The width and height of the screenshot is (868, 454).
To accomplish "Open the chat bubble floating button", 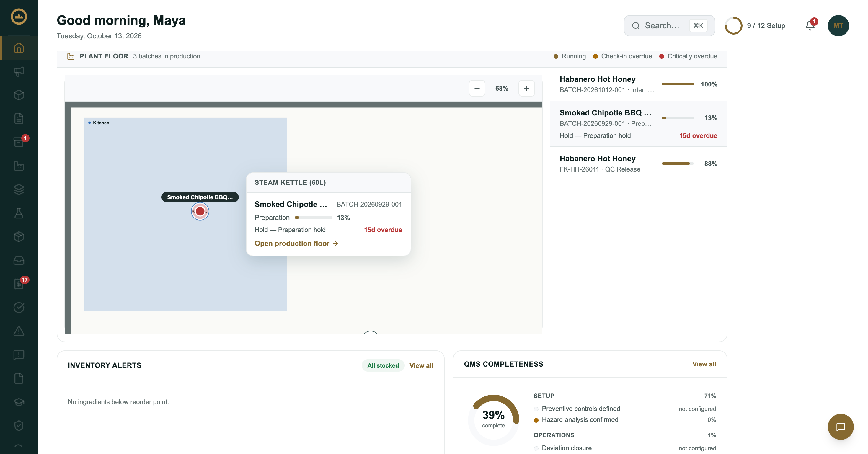I will [840, 426].
